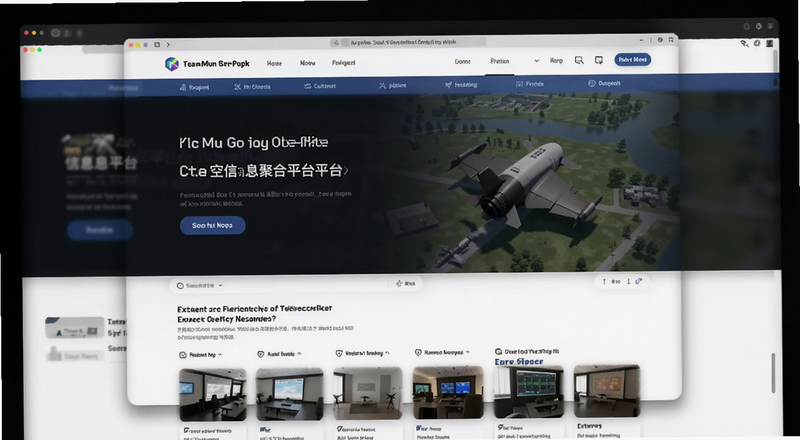Expand the dropdown chevron in the search field
This screenshot has width=800, height=440.
220,286
